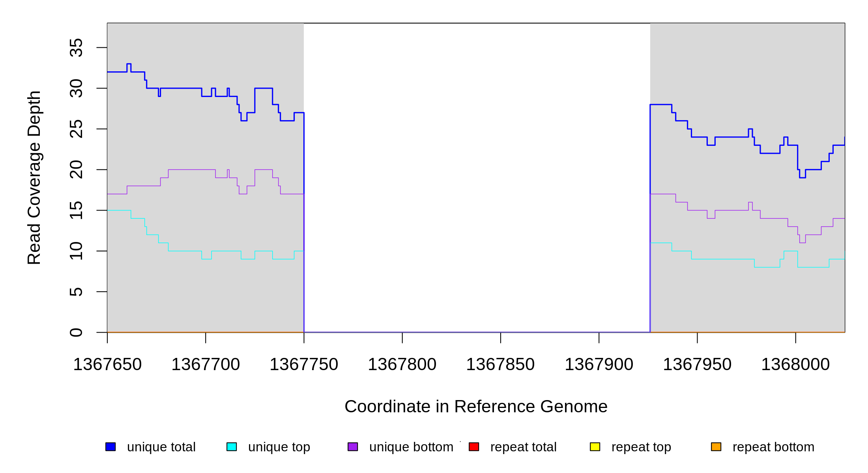Click the "unique total" legend label
868x473 pixels.
(x=161, y=447)
